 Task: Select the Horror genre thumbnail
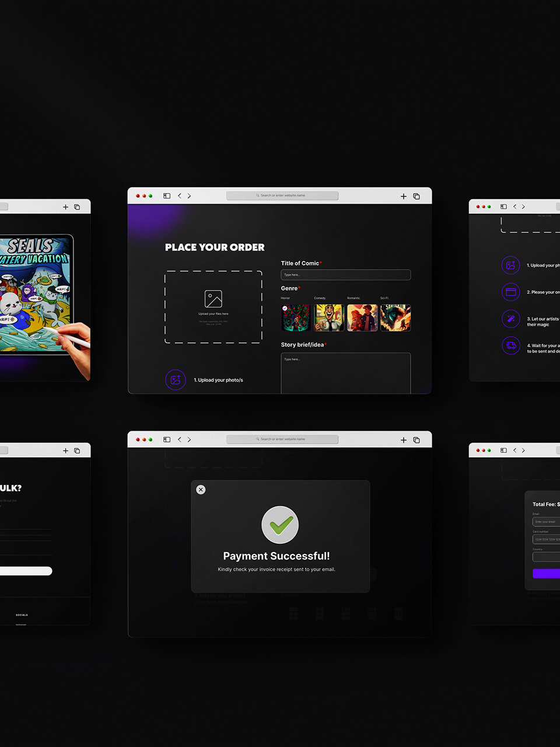[x=296, y=318]
